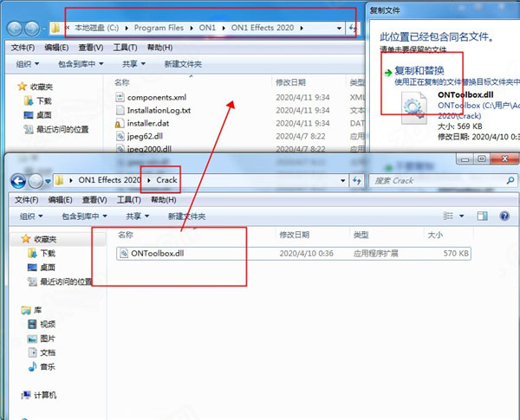This screenshot has width=520, height=420.
Task: Change view mode icon in Crack window
Action: click(448, 216)
